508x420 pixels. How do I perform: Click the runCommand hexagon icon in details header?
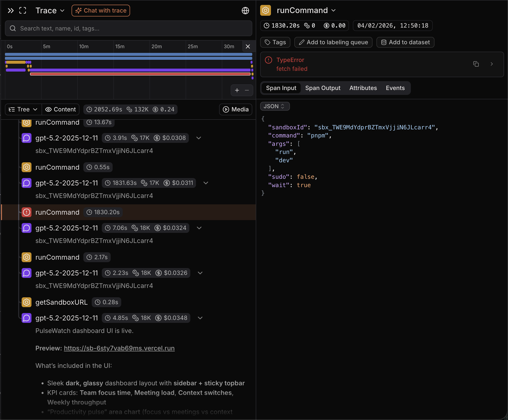click(x=266, y=10)
